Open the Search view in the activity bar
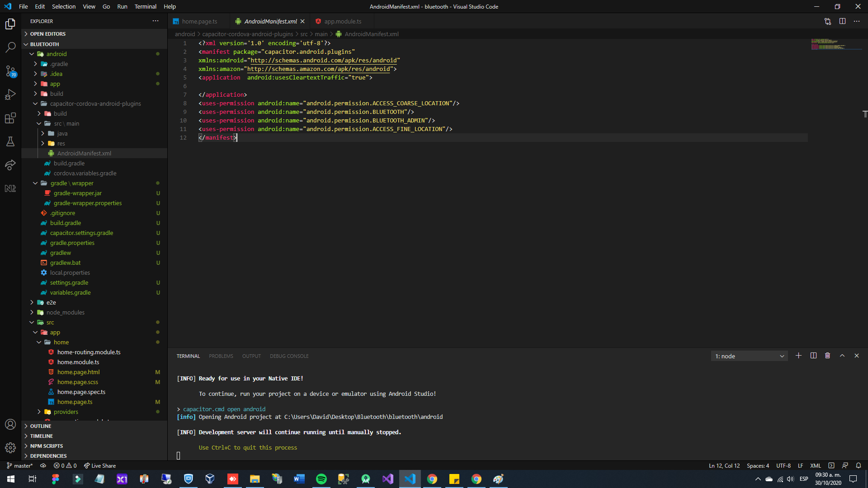This screenshot has width=868, height=488. (10, 47)
